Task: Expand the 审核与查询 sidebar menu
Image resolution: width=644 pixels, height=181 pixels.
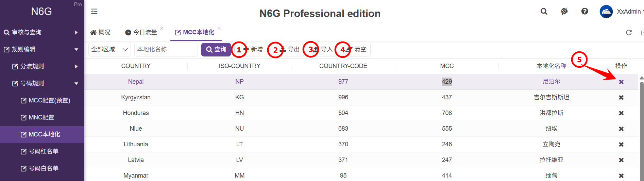Action: [x=42, y=32]
